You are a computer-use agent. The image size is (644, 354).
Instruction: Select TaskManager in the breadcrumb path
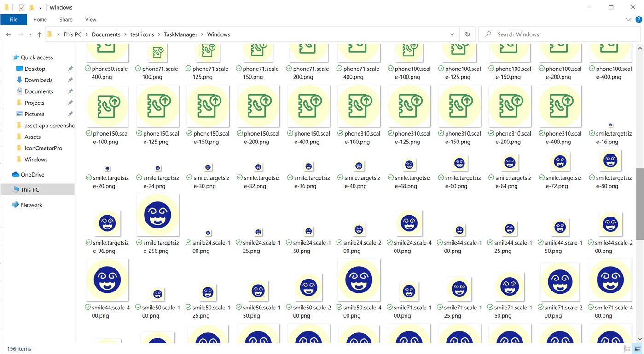[x=180, y=34]
